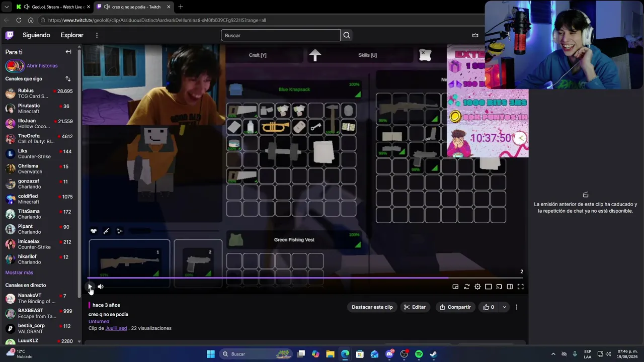Open the taskbar clock and calendar
The image size is (644, 362).
pos(627,354)
